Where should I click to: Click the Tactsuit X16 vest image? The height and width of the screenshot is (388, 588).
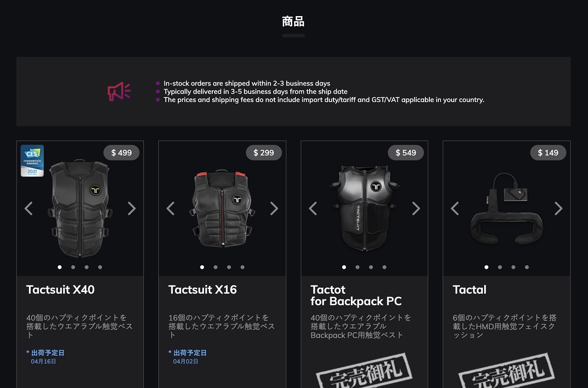tap(222, 209)
